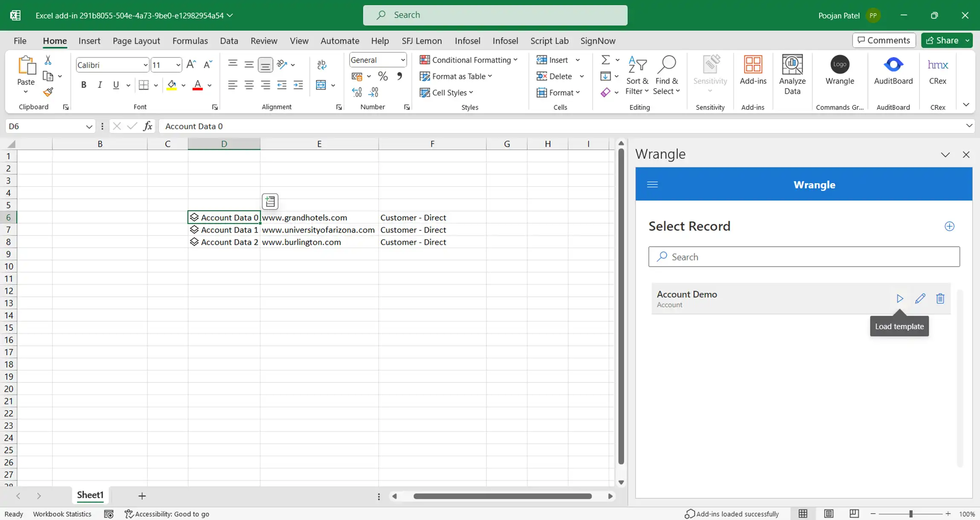Edit the Account Demo template
Image resolution: width=980 pixels, height=520 pixels.
tap(920, 299)
